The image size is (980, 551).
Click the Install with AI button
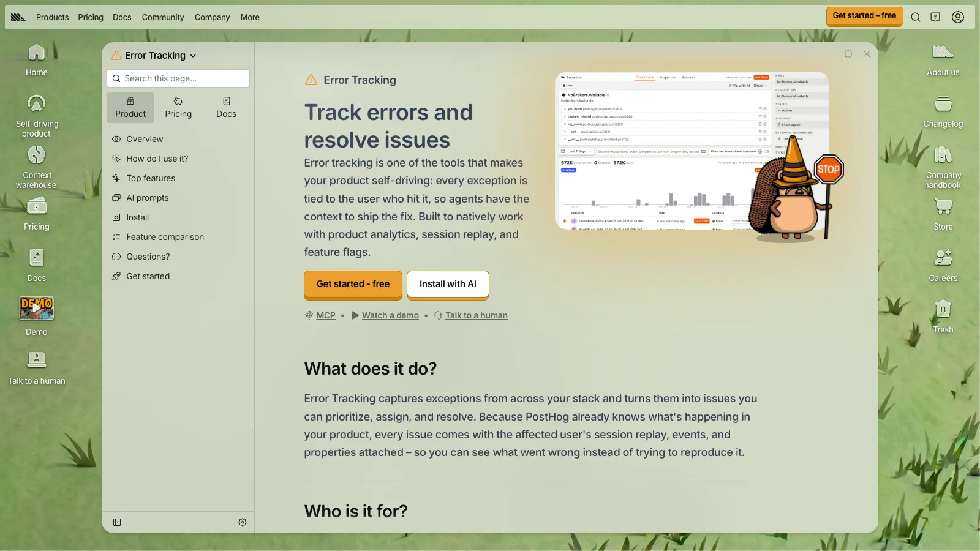448,285
